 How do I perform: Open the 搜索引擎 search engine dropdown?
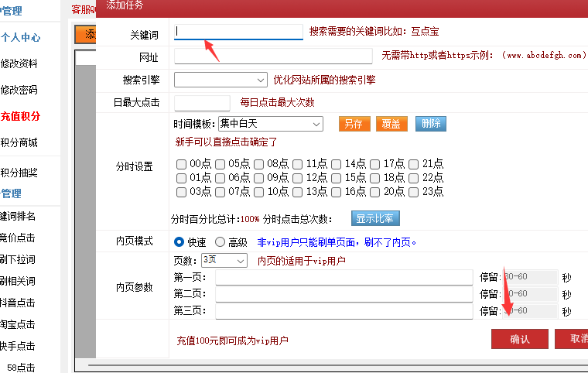[x=220, y=80]
